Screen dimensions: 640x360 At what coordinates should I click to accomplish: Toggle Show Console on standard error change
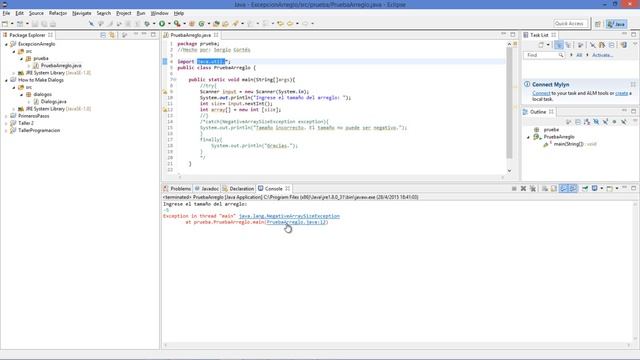(x=573, y=189)
